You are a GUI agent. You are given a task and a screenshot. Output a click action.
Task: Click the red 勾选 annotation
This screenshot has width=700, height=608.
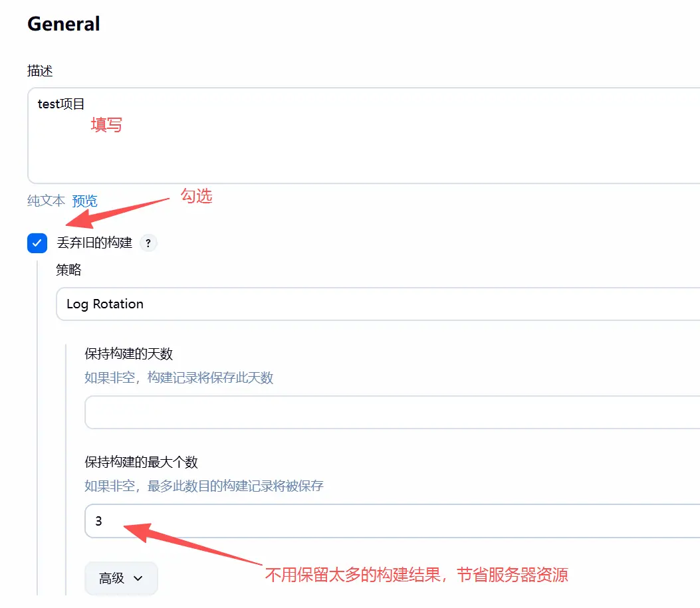196,196
